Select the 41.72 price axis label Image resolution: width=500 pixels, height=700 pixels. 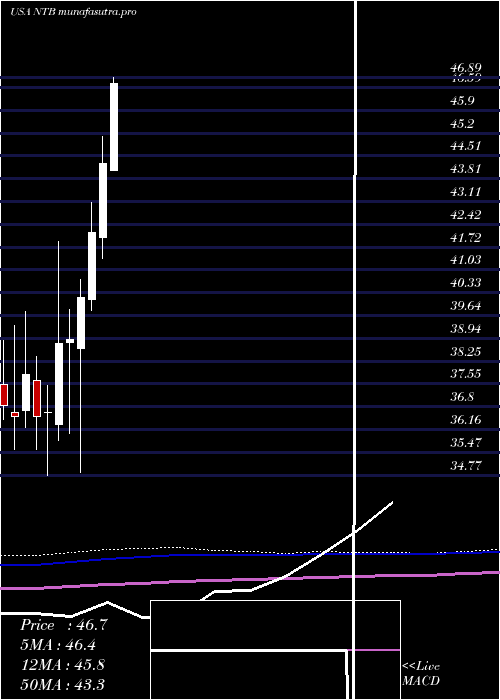click(x=465, y=238)
